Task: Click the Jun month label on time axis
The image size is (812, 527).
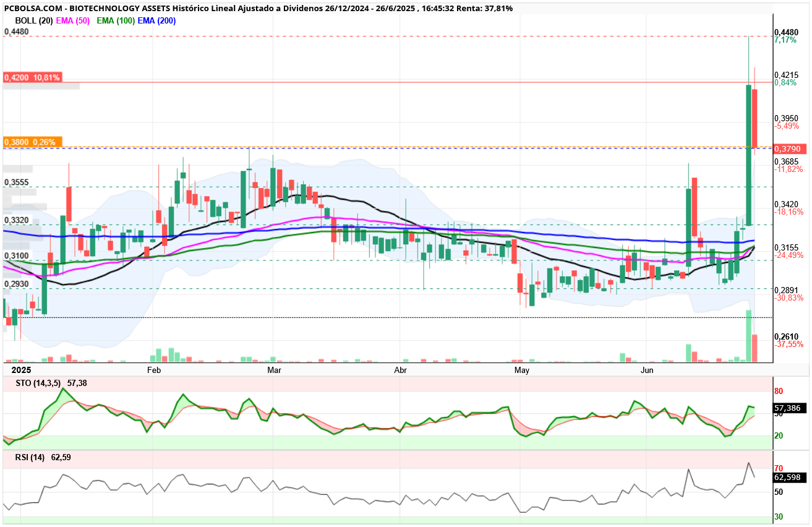Action: 647,371
